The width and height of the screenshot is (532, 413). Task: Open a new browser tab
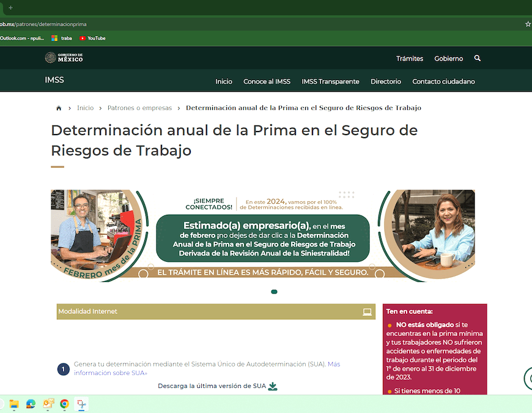coord(10,7)
